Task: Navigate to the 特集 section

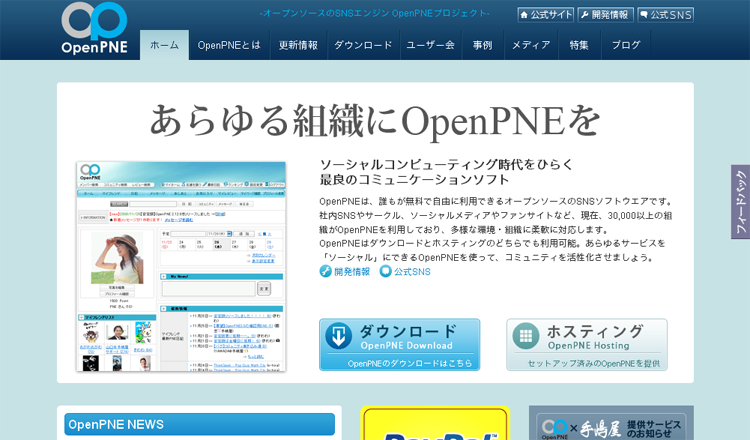Action: pyautogui.click(x=579, y=45)
